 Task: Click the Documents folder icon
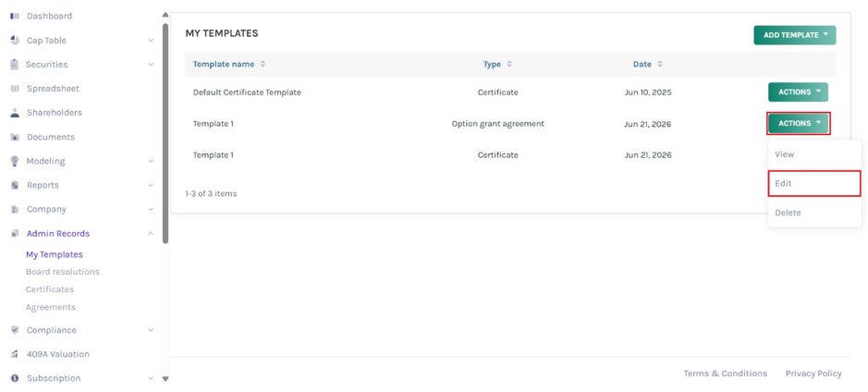coord(15,138)
